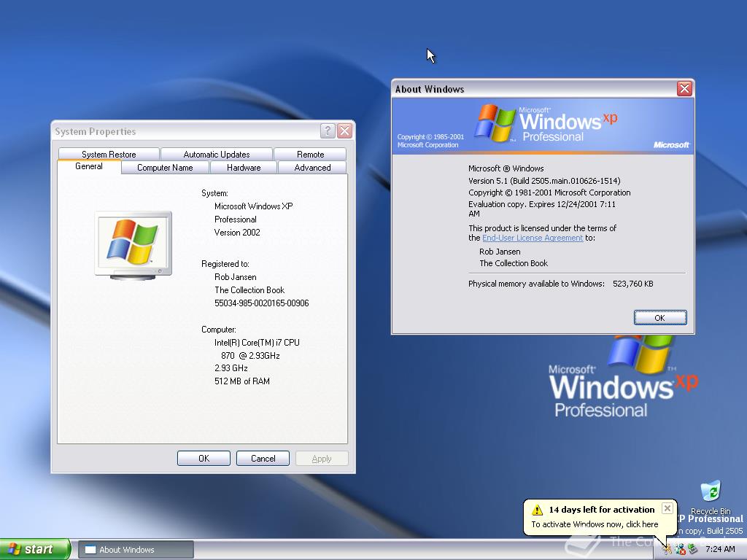Click the "523,760 KB" memory value
This screenshot has height=560, width=747.
[x=632, y=284]
